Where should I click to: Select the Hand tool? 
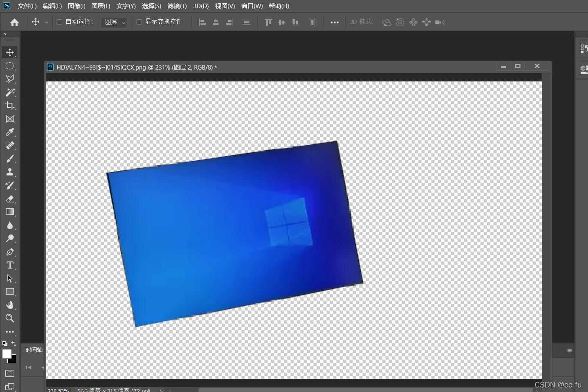[x=10, y=305]
